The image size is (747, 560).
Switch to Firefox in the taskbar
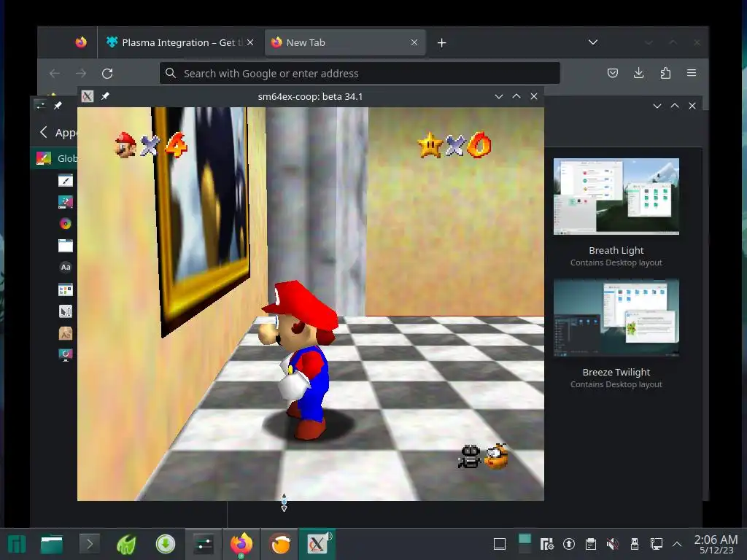point(241,544)
